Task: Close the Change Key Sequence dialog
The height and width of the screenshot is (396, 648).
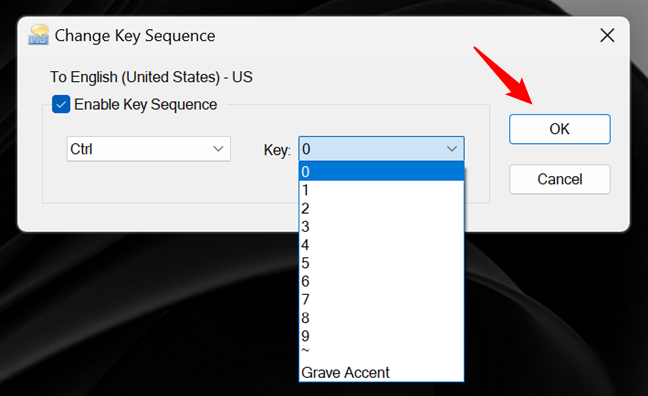Action: click(607, 36)
